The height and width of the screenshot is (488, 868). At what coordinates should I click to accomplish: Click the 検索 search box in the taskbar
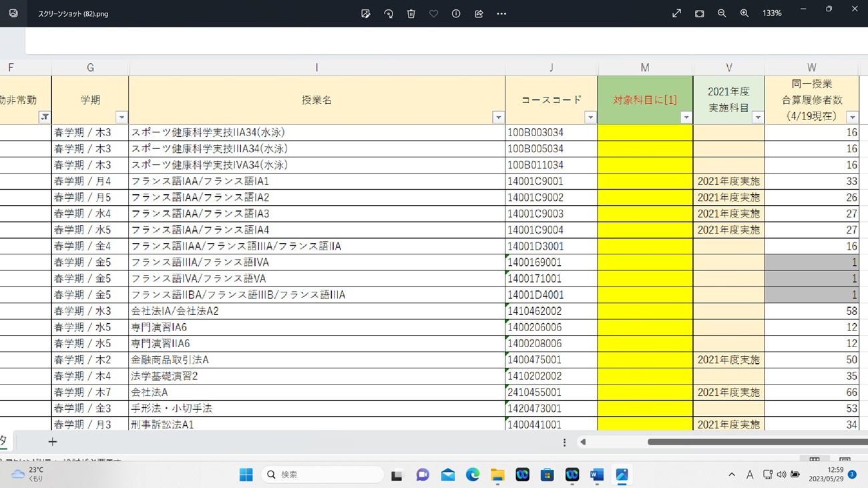[322, 475]
